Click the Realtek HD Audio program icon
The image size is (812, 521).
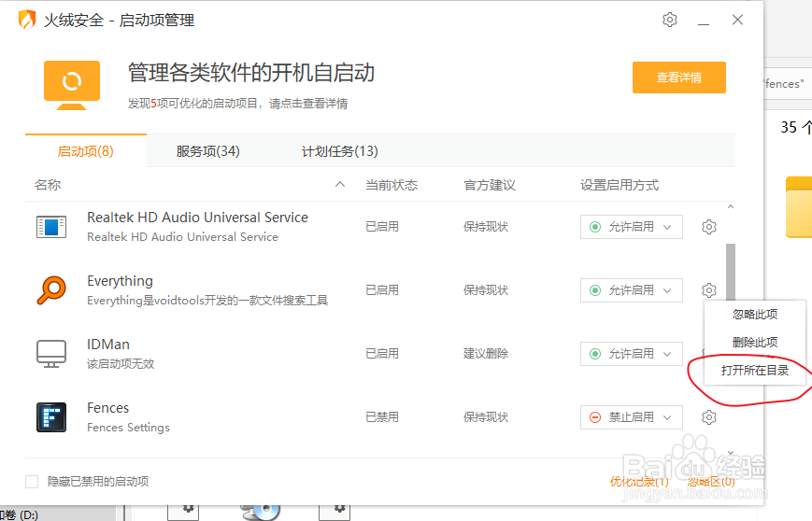[x=51, y=227]
